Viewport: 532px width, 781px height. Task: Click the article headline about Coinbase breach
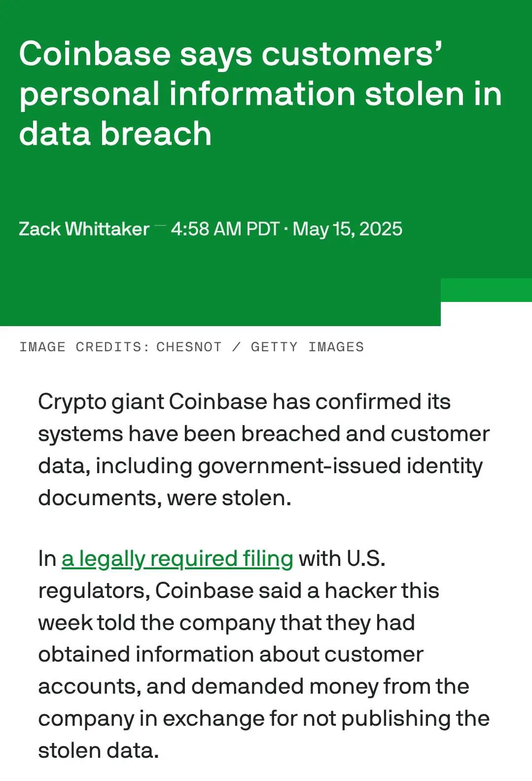260,94
